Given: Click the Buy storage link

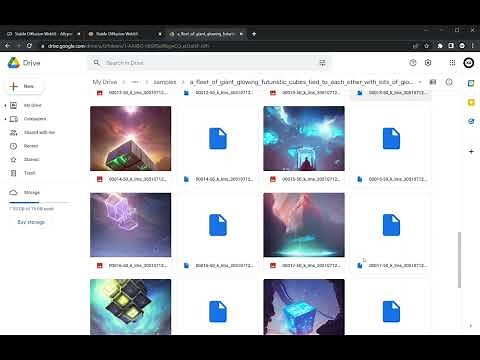Looking at the screenshot, I should click(31, 222).
